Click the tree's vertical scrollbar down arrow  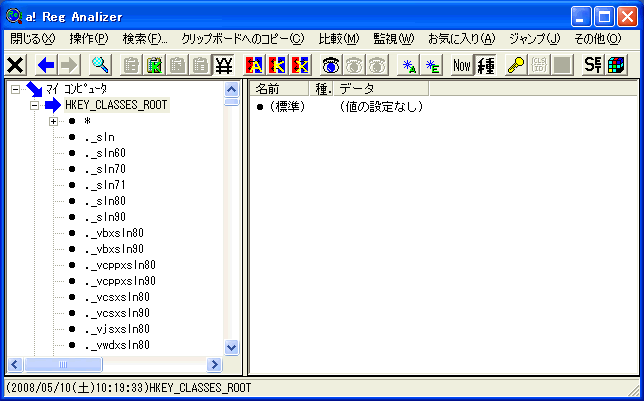point(232,347)
